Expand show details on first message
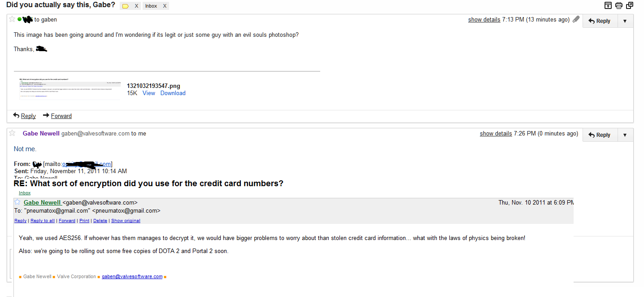The width and height of the screenshot is (644, 297). [x=484, y=20]
